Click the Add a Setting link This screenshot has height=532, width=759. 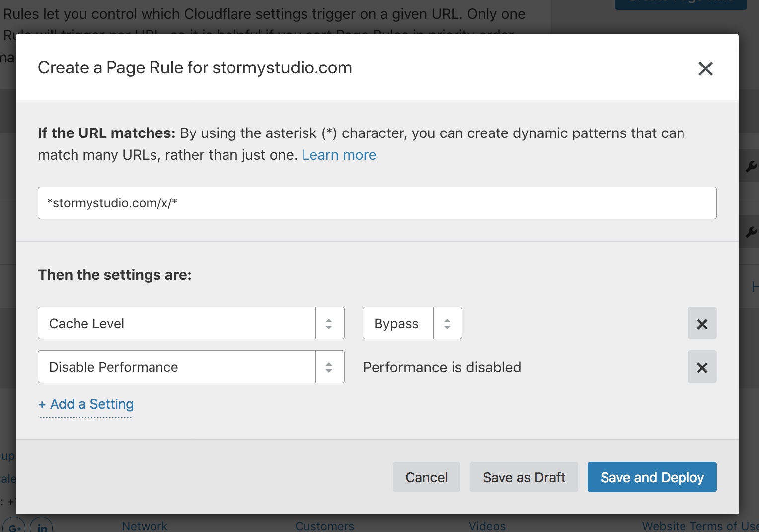tap(86, 404)
